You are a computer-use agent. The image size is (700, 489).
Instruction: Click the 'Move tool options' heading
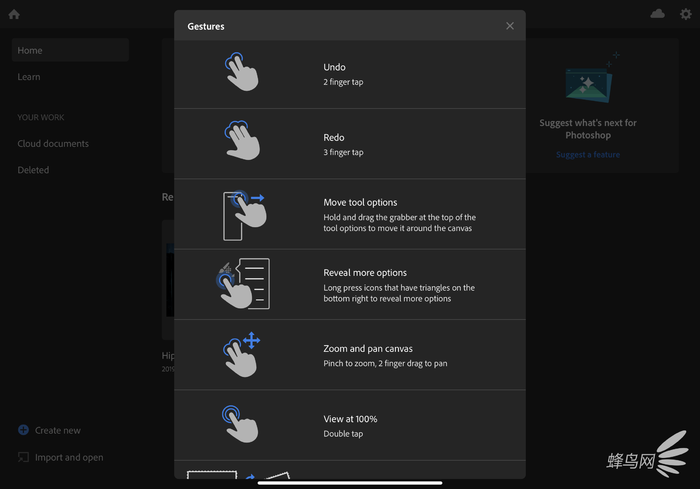[x=360, y=202]
